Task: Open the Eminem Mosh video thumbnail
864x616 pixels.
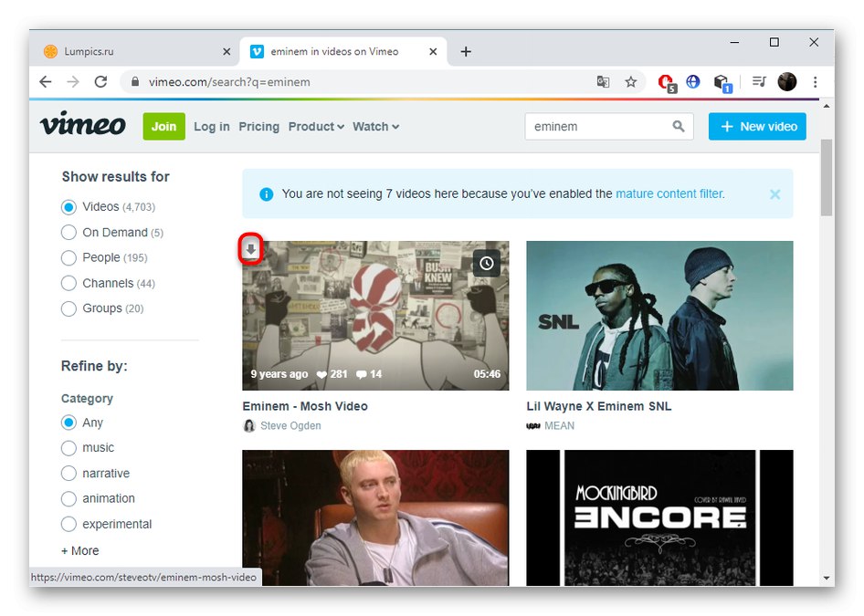Action: 375,316
